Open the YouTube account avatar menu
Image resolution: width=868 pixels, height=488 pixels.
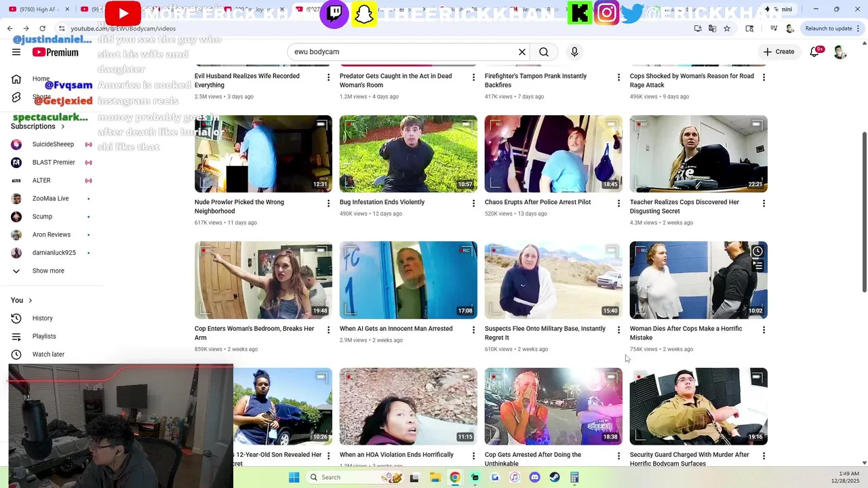[840, 52]
